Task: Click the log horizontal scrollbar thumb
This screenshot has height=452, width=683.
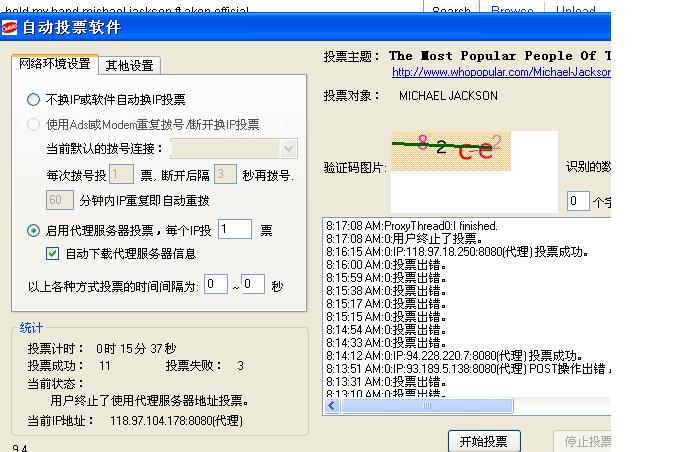Action: [427, 406]
